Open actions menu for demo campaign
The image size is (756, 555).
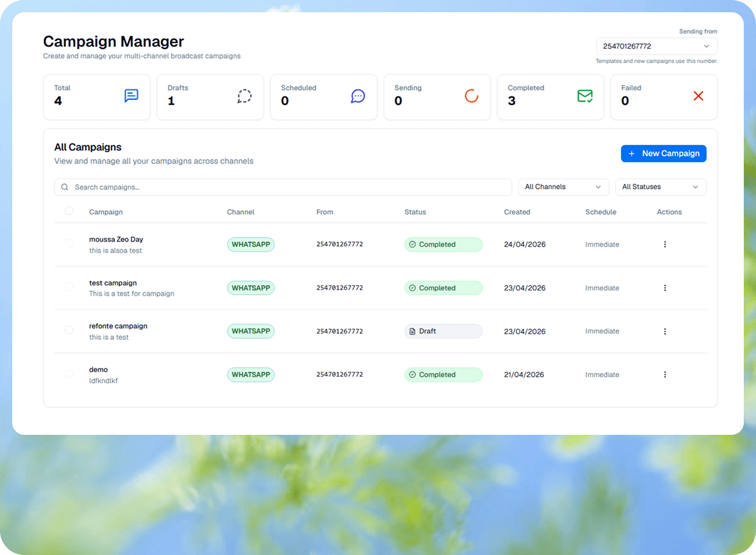click(x=665, y=375)
